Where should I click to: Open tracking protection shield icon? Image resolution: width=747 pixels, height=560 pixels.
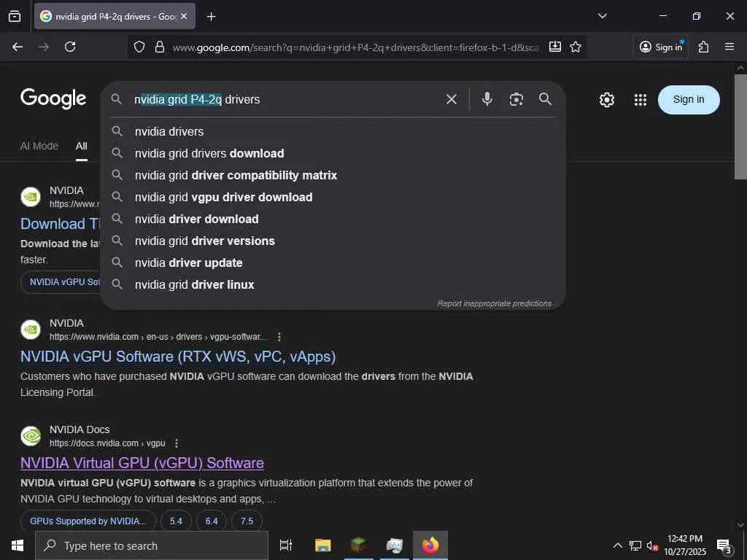pos(139,47)
